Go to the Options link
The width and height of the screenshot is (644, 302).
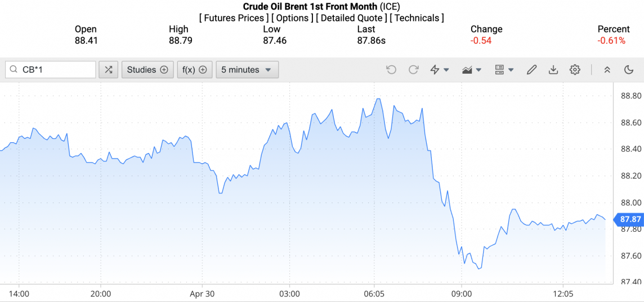(292, 18)
